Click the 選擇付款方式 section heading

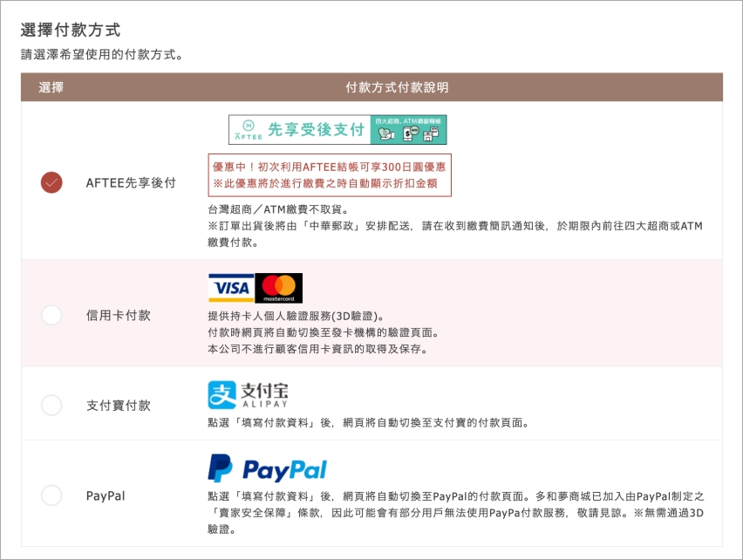70,30
